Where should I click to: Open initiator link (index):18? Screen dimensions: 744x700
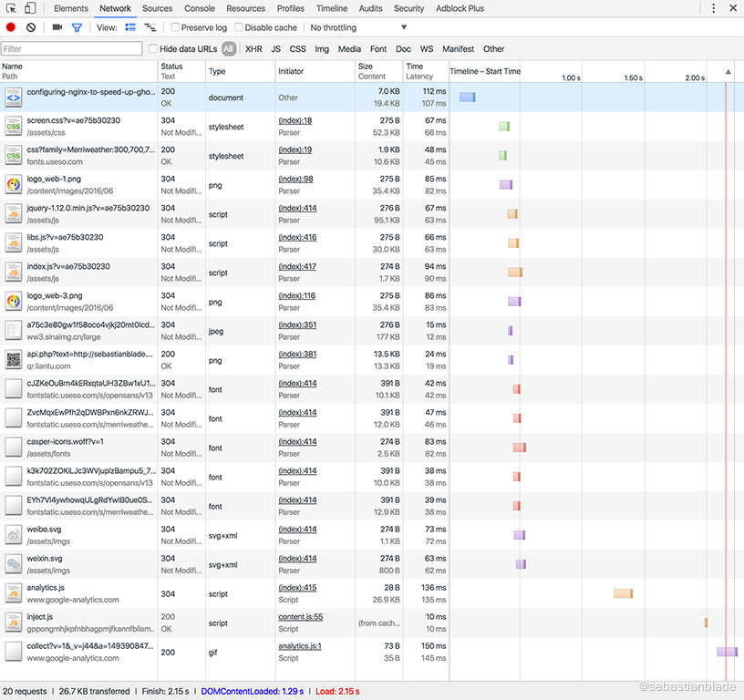[x=295, y=120]
